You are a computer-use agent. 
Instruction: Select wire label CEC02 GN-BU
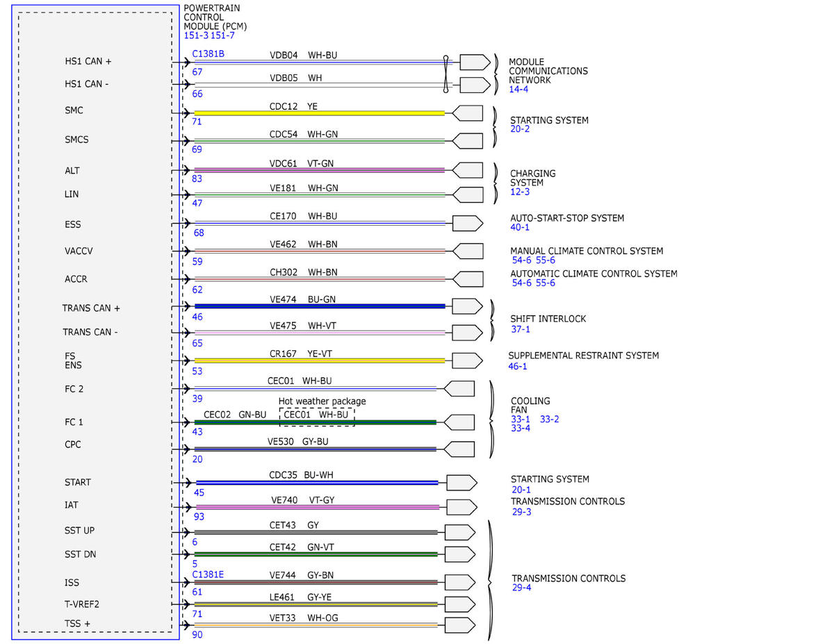(x=235, y=415)
